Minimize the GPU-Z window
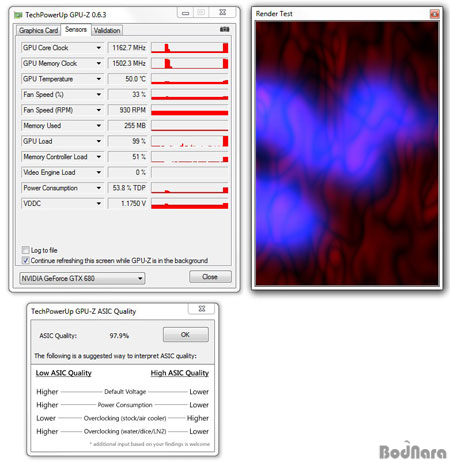 pos(186,13)
